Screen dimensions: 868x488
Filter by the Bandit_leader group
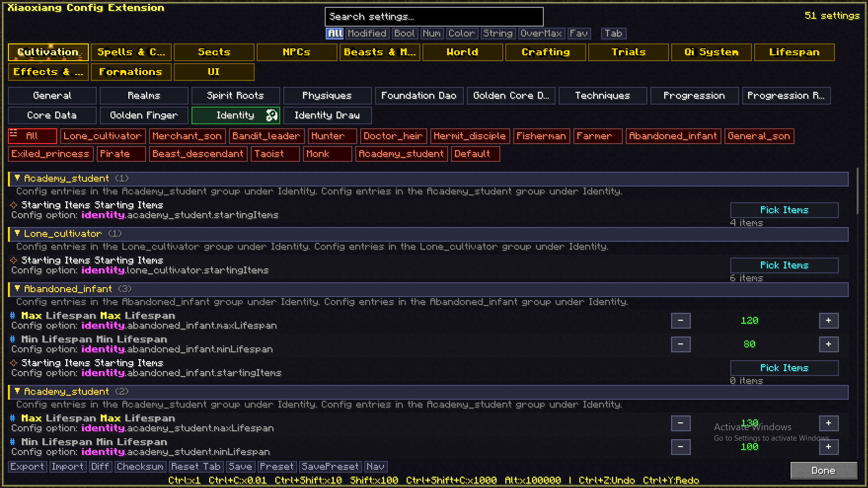coord(266,136)
